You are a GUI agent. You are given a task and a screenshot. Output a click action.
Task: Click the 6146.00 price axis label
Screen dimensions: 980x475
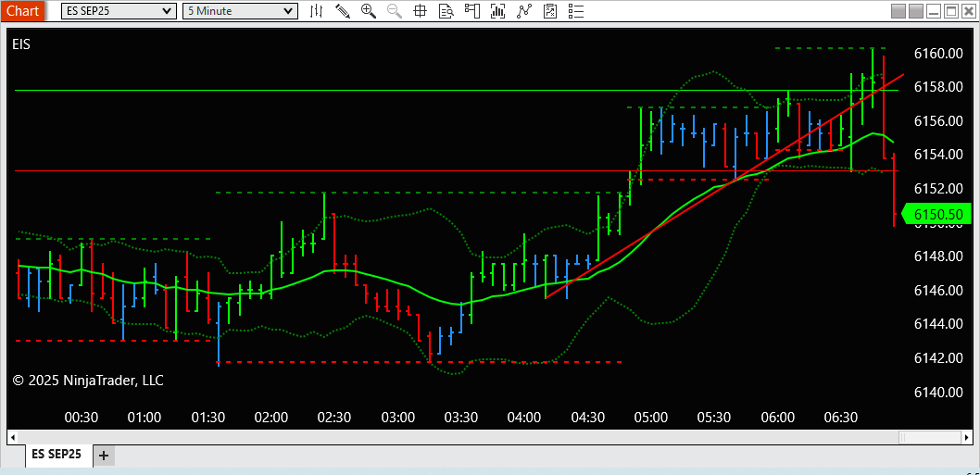(x=938, y=290)
